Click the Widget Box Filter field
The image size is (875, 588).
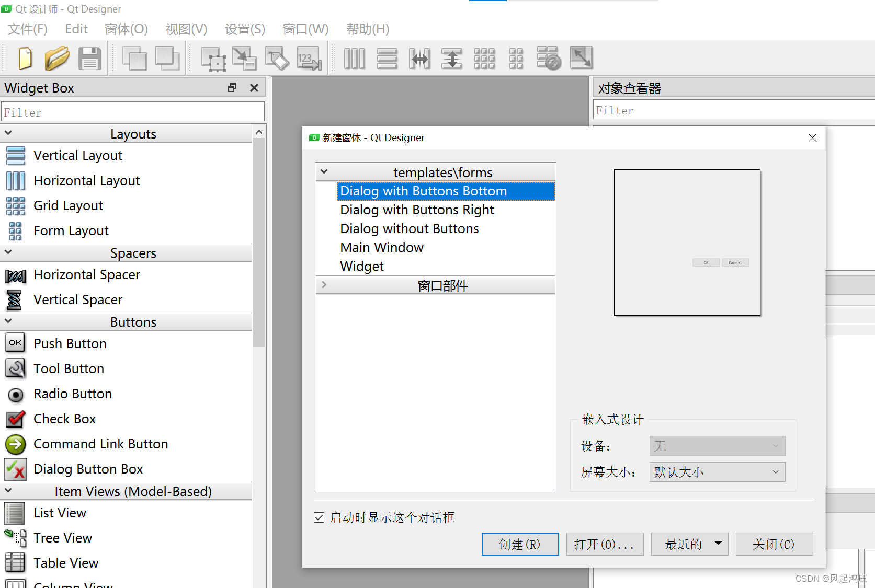click(x=133, y=112)
